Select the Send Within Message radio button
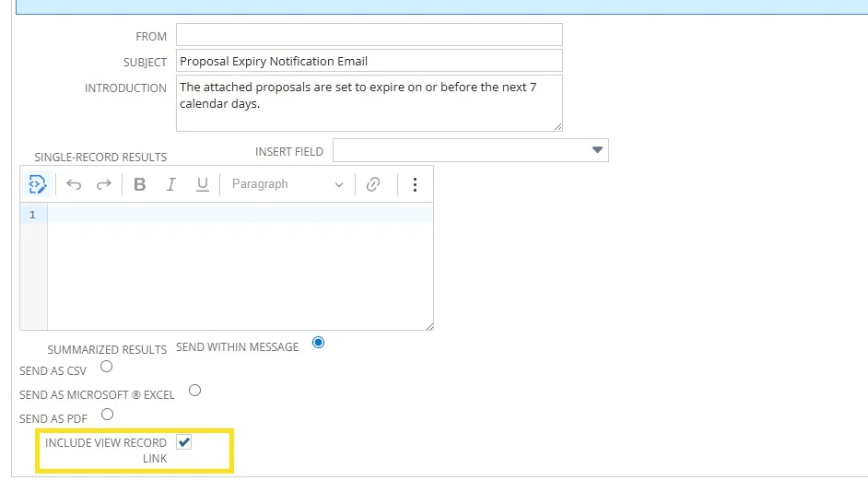 coord(318,343)
